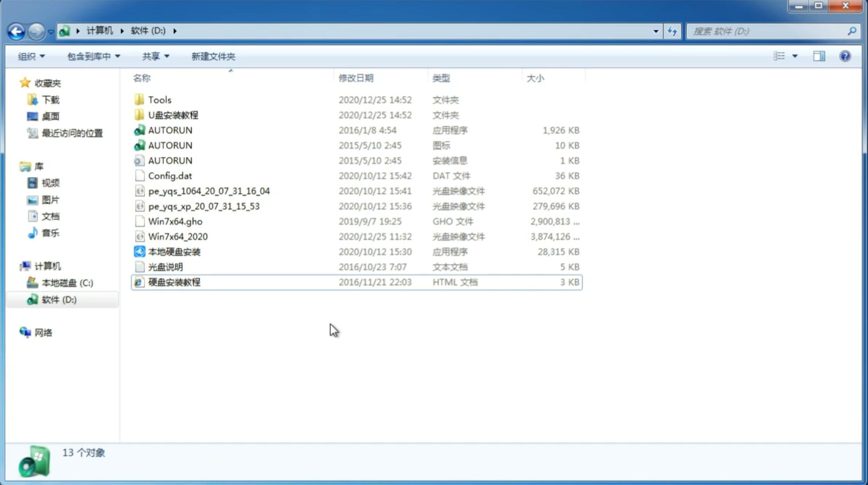Open the 硬盘安装教程 HTML document
The width and height of the screenshot is (868, 485).
click(174, 282)
